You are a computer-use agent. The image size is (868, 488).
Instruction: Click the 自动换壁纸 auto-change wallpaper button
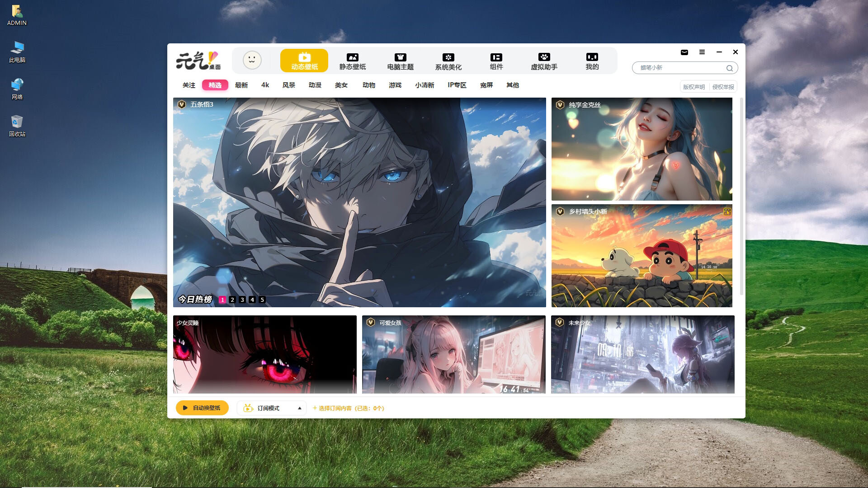click(202, 408)
